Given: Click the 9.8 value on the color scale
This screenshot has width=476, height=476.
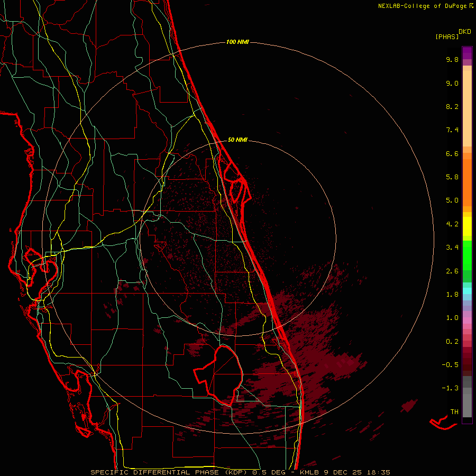Looking at the screenshot, I should pyautogui.click(x=452, y=60).
